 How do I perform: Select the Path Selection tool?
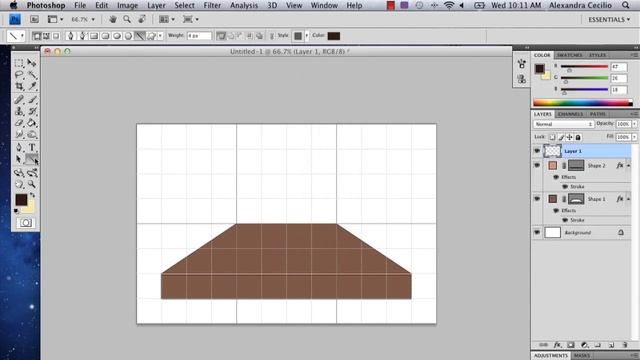[19, 159]
